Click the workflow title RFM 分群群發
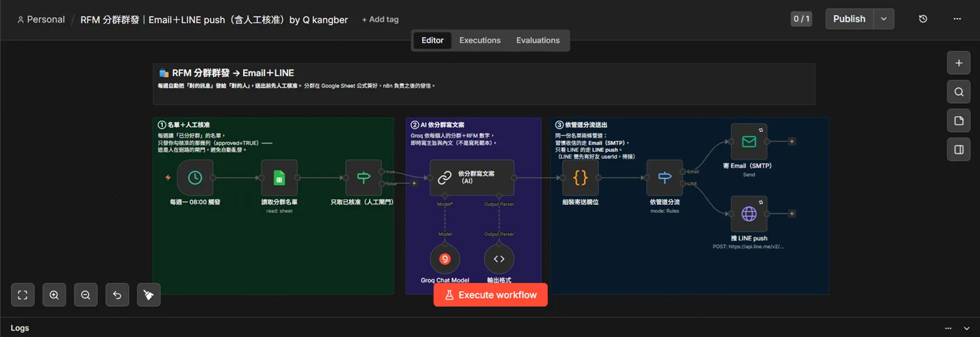Image resolution: width=980 pixels, height=337 pixels. 214,20
